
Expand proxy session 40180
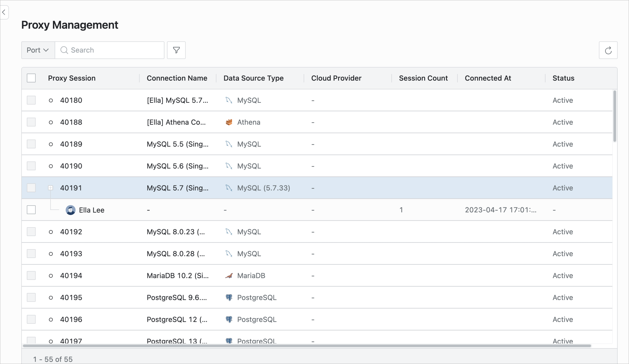pos(51,100)
